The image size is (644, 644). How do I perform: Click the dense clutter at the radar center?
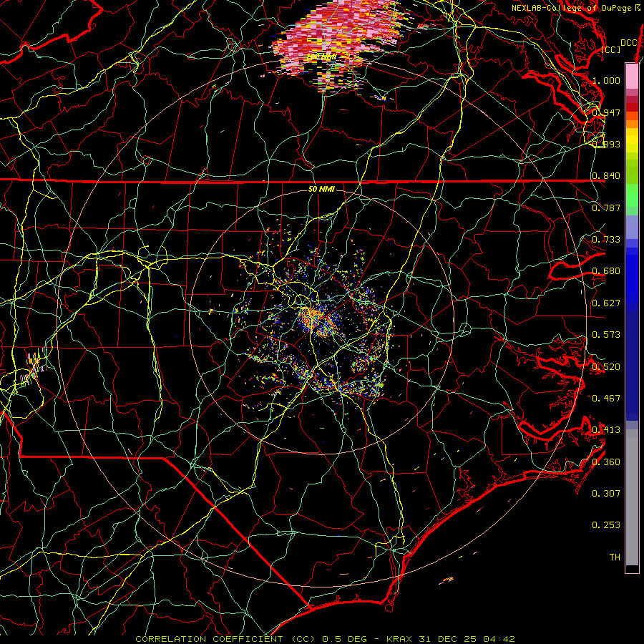(318, 321)
